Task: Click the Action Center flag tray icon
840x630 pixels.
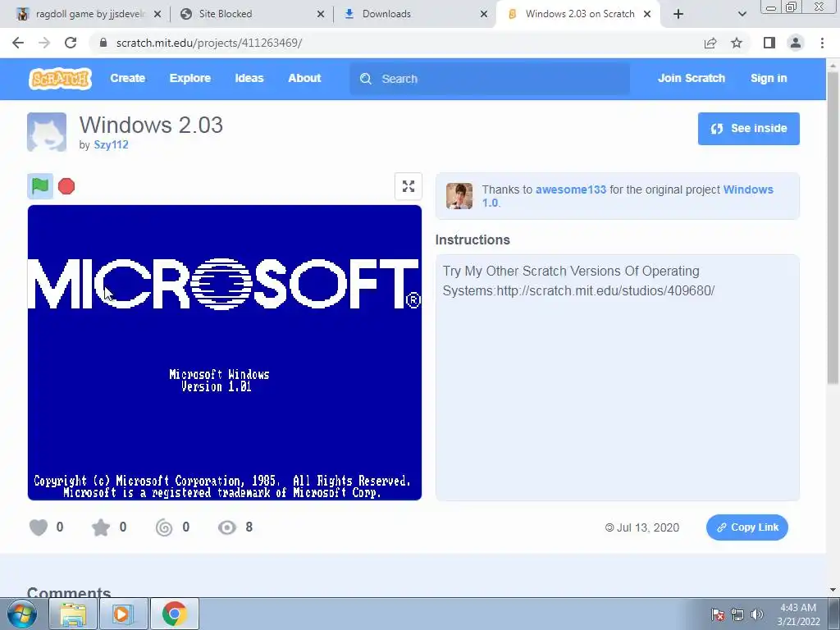Action: (x=718, y=614)
